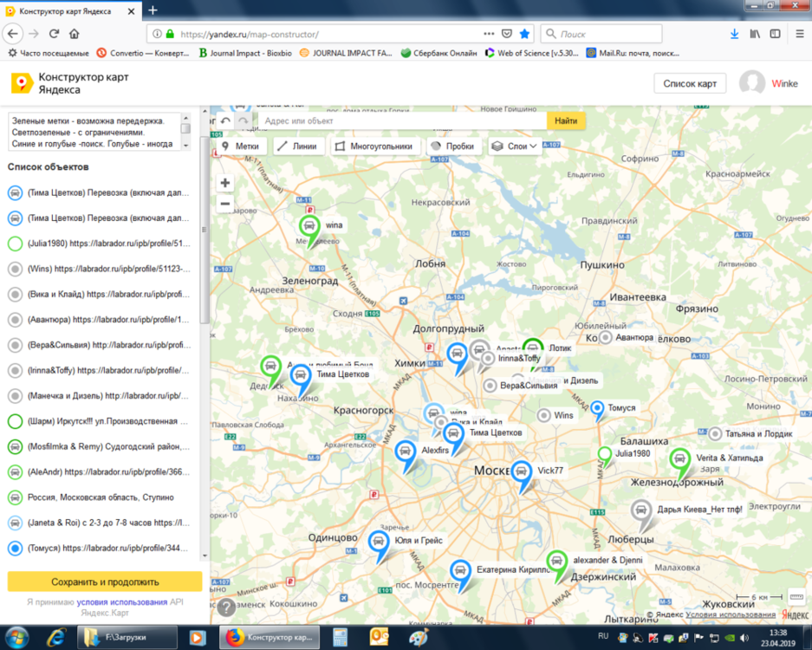Select the Метки placemark tool

(241, 146)
